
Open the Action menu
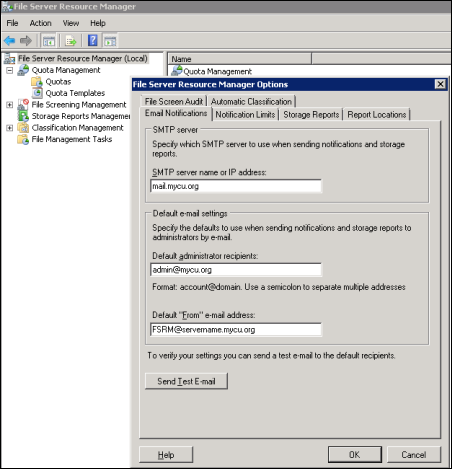click(x=40, y=23)
